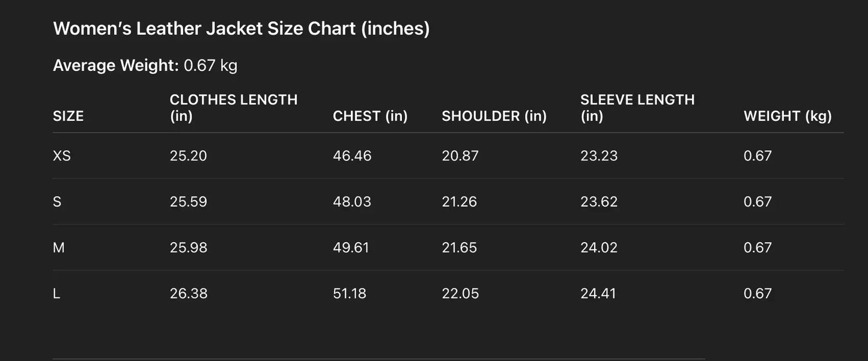Select the M size row label

pos(58,247)
